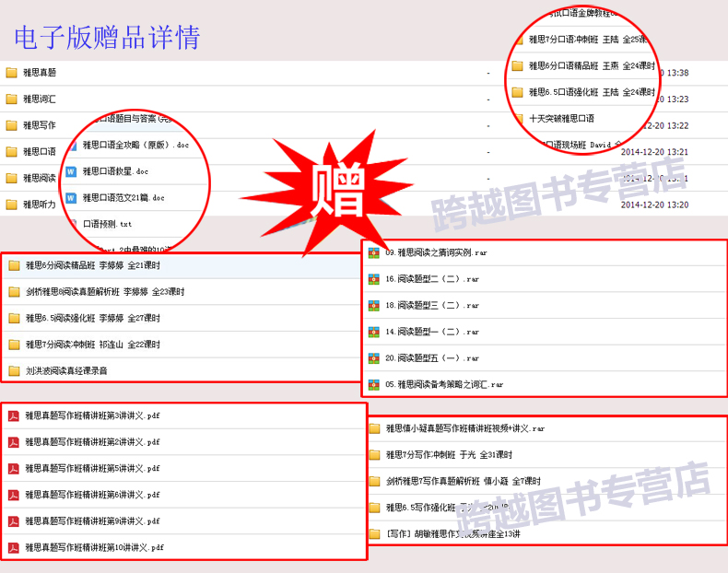Click folder icon of 剑桥雅思7写作真题解析班
This screenshot has height=573, width=728.
click(375, 481)
